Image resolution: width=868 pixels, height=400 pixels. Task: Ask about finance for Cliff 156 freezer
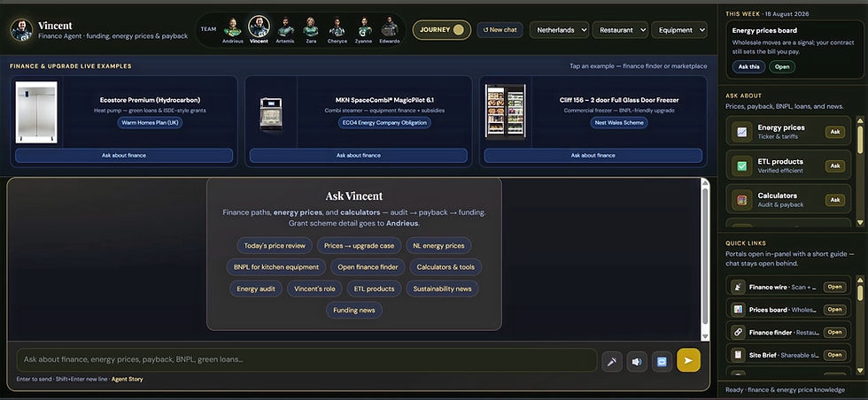tap(593, 156)
